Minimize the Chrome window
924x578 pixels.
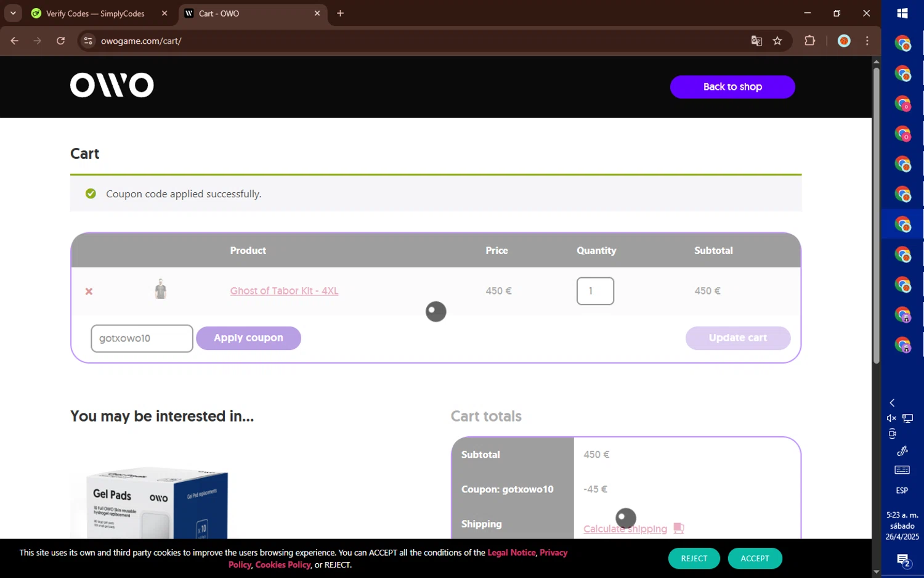[x=807, y=13]
